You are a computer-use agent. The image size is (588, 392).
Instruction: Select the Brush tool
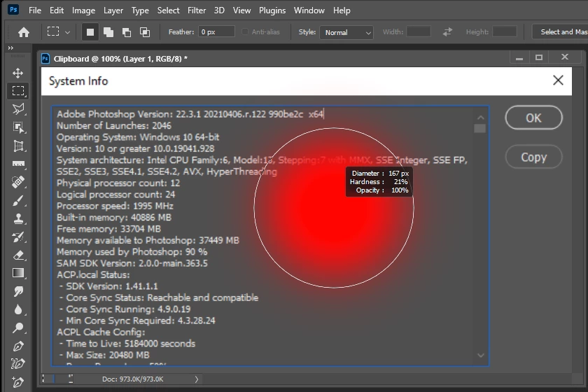(x=18, y=201)
